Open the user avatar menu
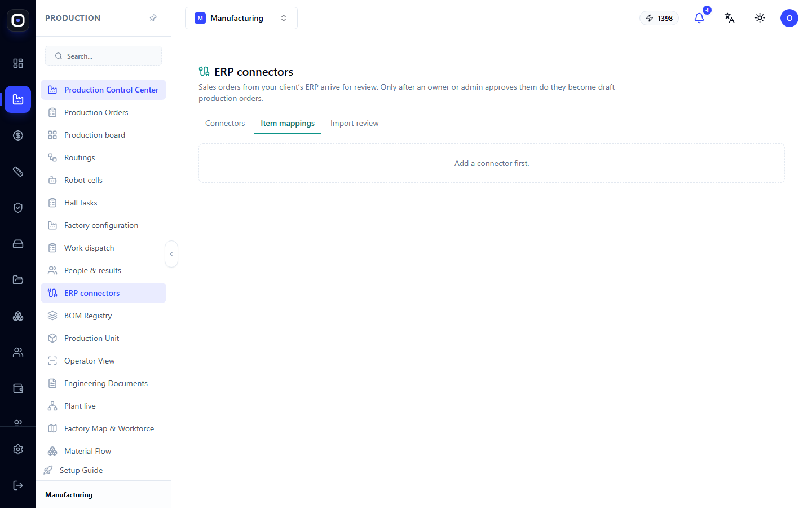812x508 pixels. (x=789, y=18)
